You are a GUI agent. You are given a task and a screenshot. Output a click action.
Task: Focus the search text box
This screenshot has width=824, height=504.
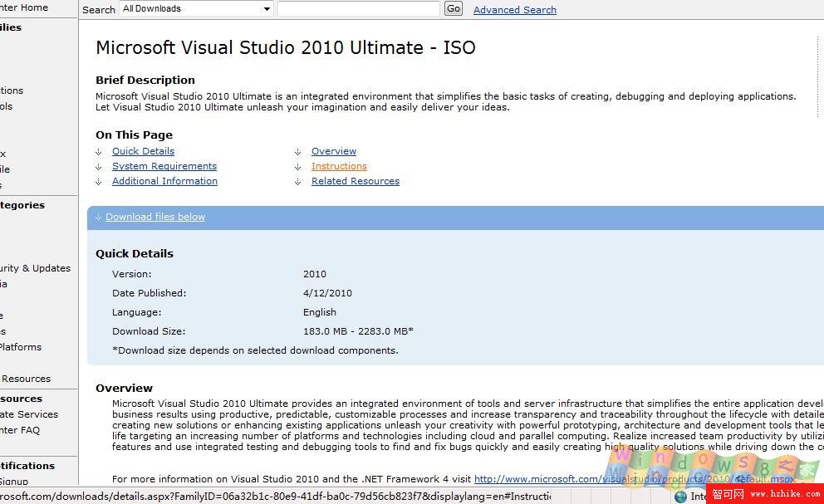tap(358, 9)
